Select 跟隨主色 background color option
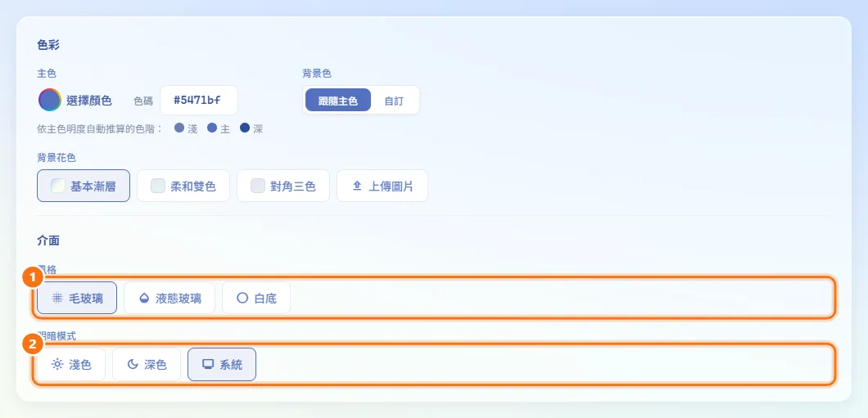868x418 pixels. point(338,101)
